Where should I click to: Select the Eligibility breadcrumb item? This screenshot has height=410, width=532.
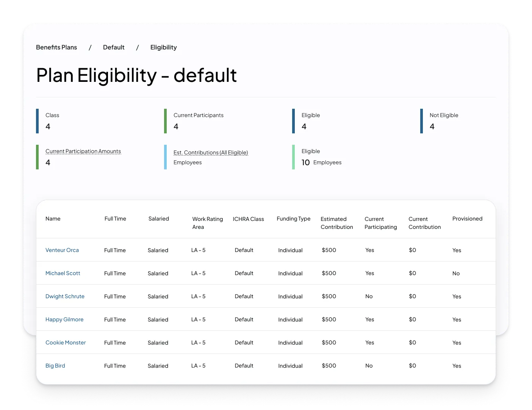click(x=163, y=47)
